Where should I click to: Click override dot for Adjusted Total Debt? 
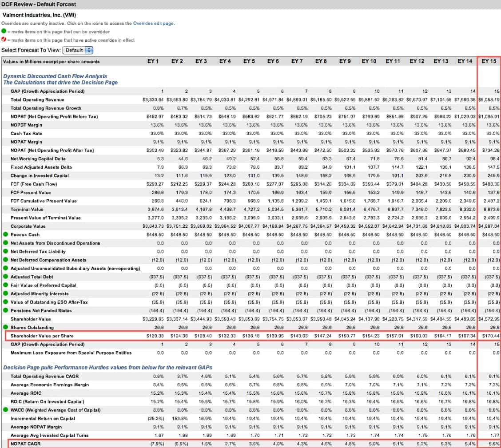click(5, 277)
